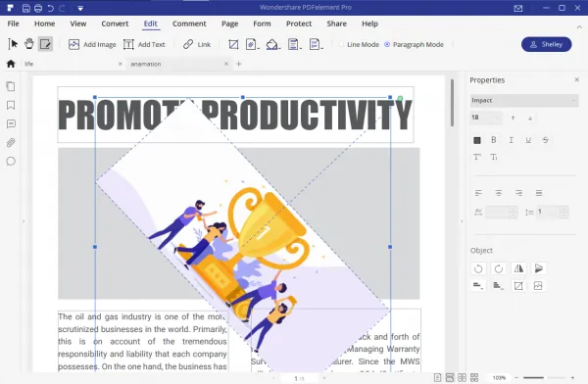This screenshot has width=588, height=384.
Task: Switch to the Protect tab
Action: [299, 24]
